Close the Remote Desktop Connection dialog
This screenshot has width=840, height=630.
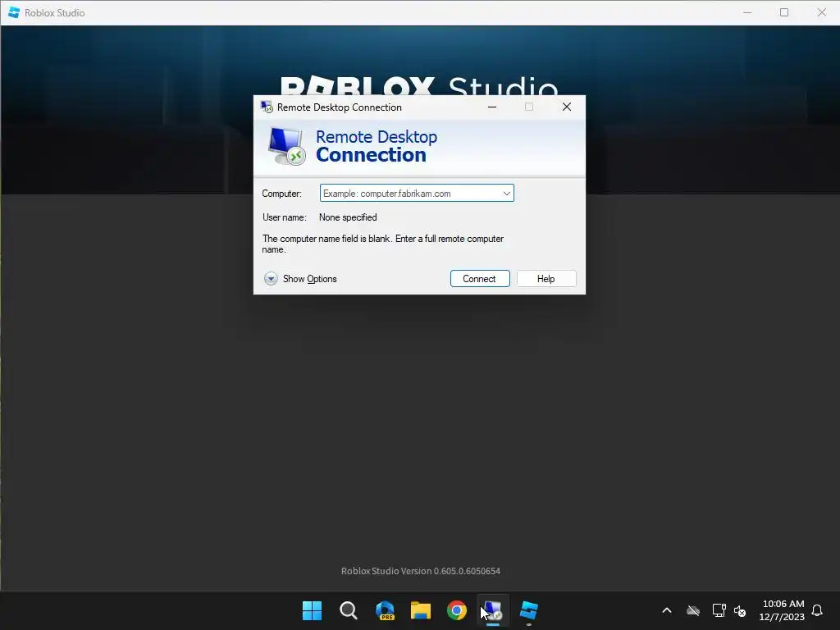tap(566, 107)
